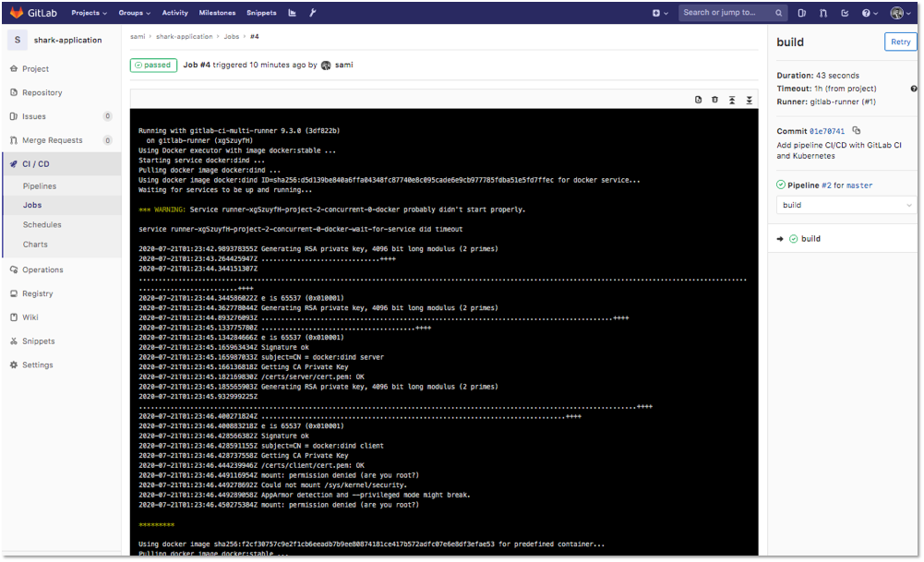Click the Merge Requests count badge 0
The width and height of the screenshot is (924, 562).
pyautogui.click(x=107, y=140)
